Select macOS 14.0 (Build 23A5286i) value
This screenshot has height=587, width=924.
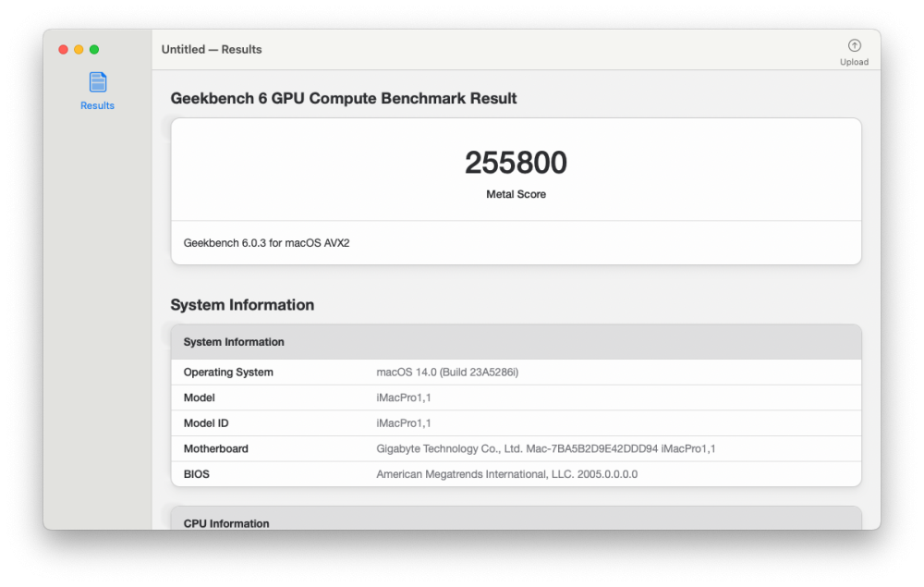tap(447, 373)
